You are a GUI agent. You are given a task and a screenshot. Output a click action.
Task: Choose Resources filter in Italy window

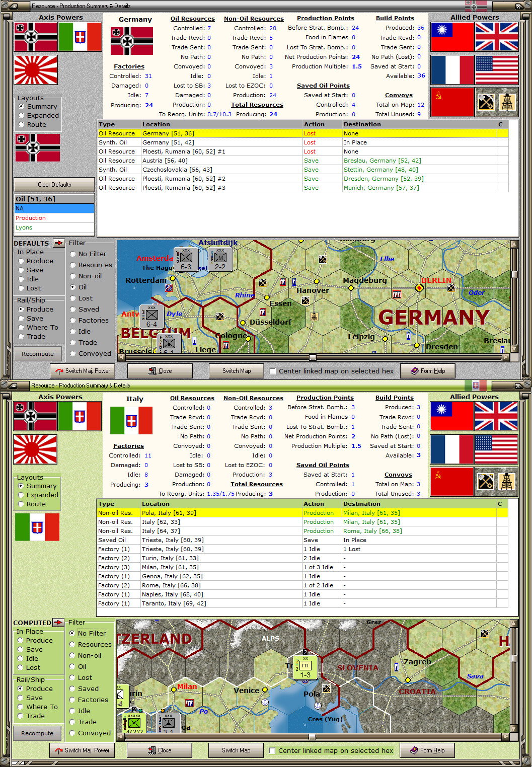[x=72, y=644]
